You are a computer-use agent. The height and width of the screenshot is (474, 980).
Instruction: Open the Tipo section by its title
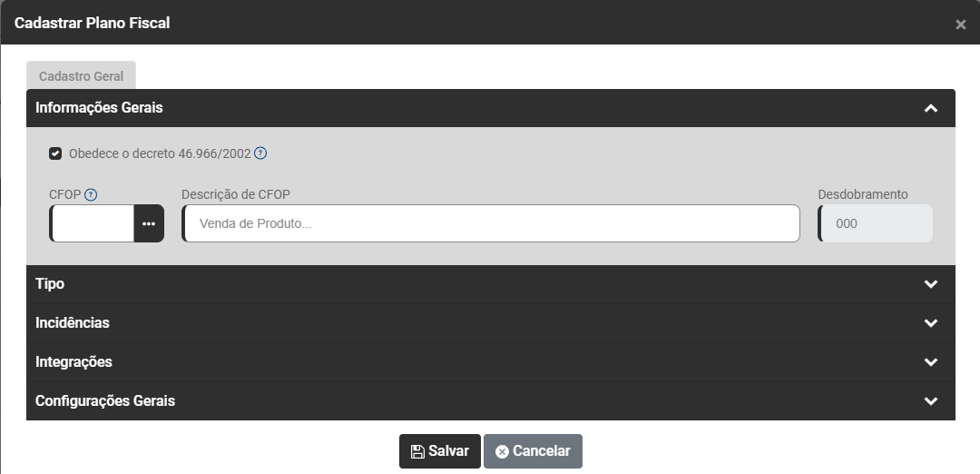tap(50, 284)
